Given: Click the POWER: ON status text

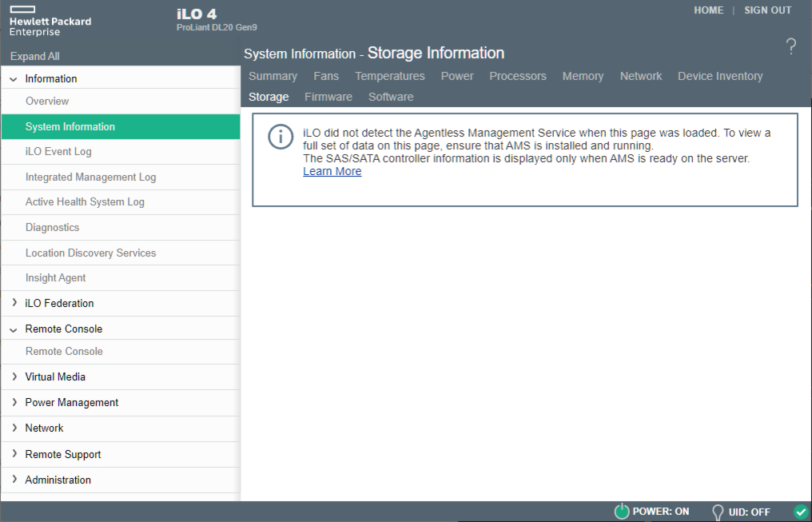Looking at the screenshot, I should 661,512.
